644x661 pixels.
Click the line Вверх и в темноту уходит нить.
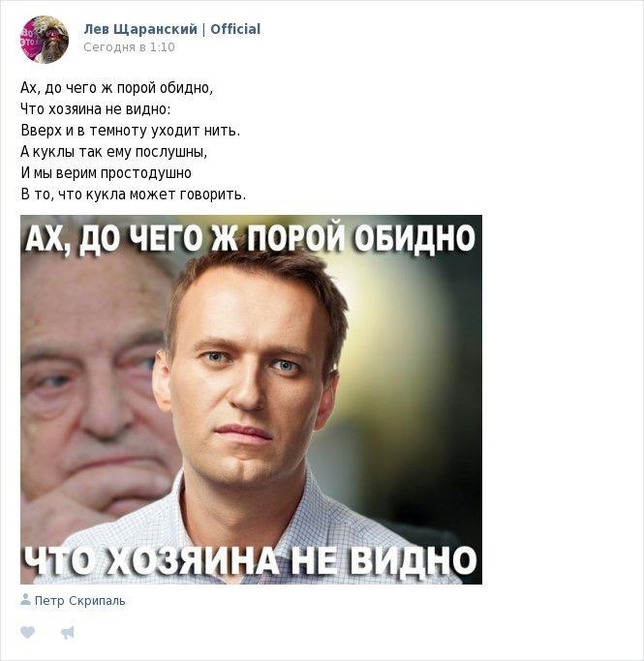point(131,131)
